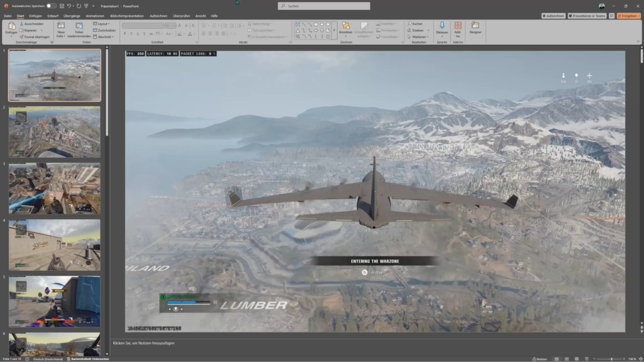This screenshot has height=362, width=644.
Task: Click the Aufzeichnen button
Action: click(x=553, y=16)
